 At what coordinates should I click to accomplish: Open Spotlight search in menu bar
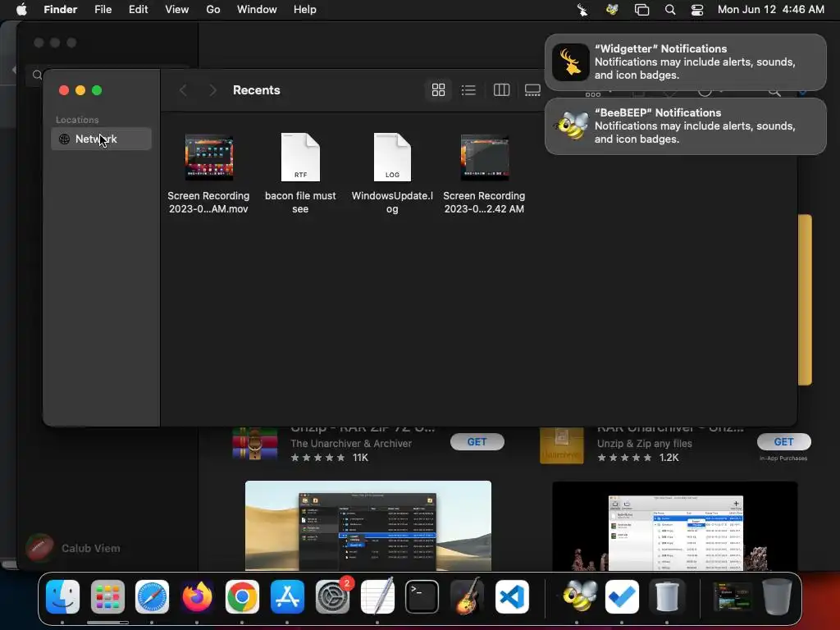coord(669,10)
